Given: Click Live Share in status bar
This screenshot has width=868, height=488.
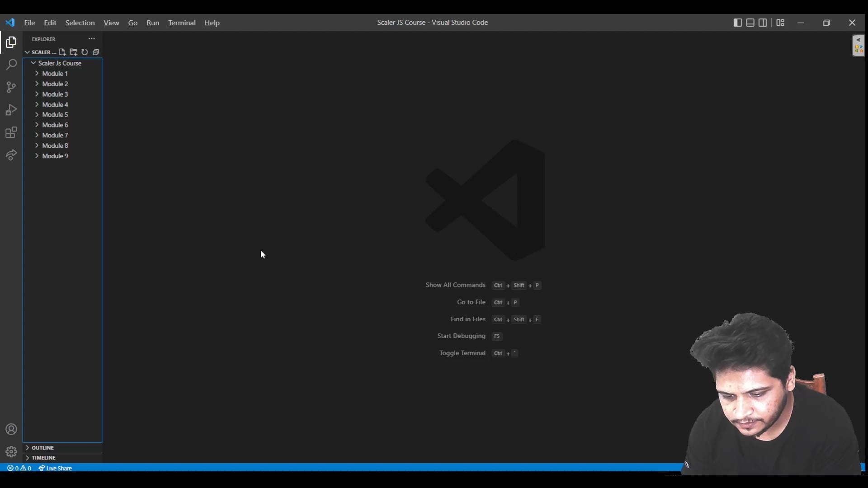Looking at the screenshot, I should pos(55,468).
